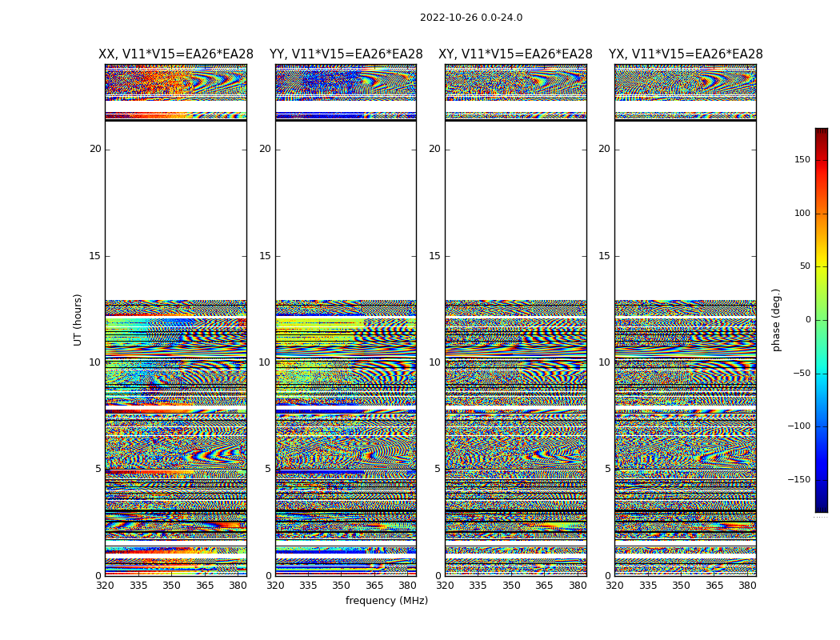The width and height of the screenshot is (840, 640).
Task: Click the UT tick label 0 of XX plot
Action: pos(98,576)
